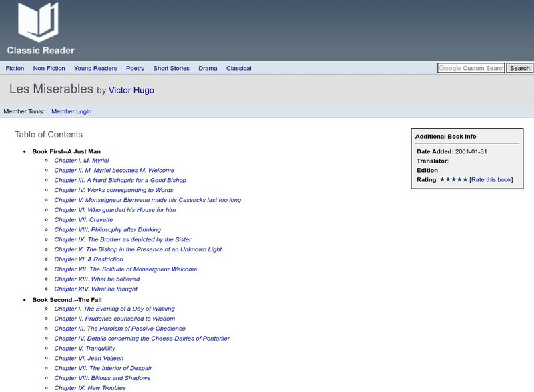Click the Additional Book Info heading
Image resolution: width=534 pixels, height=392 pixels.
[445, 136]
